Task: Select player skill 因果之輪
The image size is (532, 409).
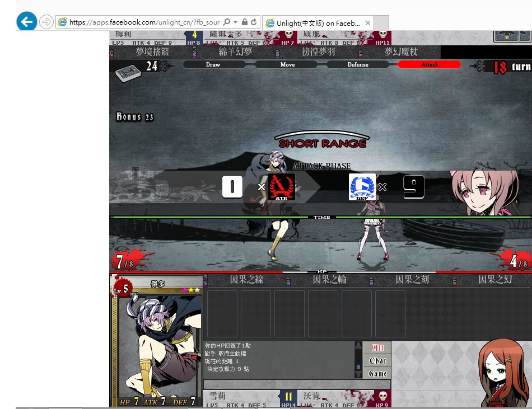Action: point(329,280)
